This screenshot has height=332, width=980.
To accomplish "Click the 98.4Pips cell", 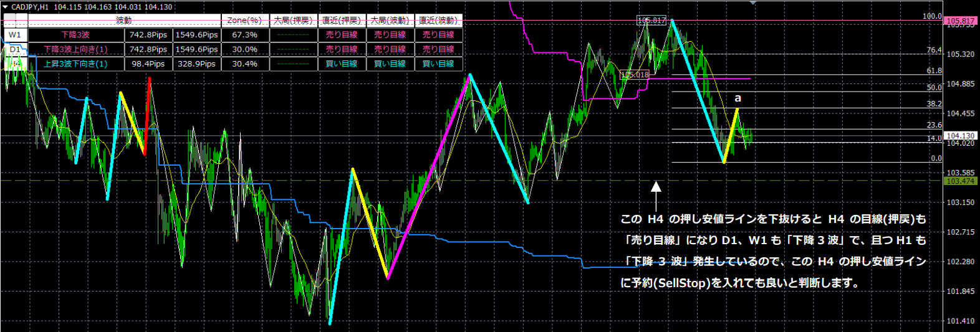I will [148, 64].
